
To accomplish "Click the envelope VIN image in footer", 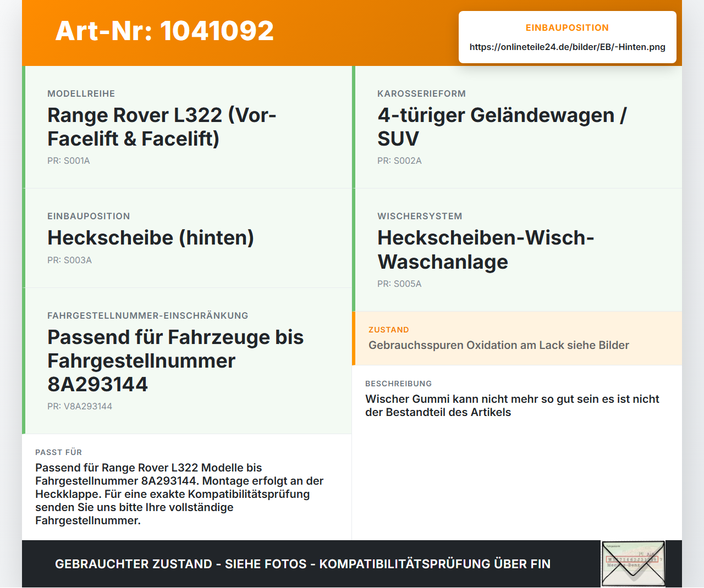I will [633, 564].
